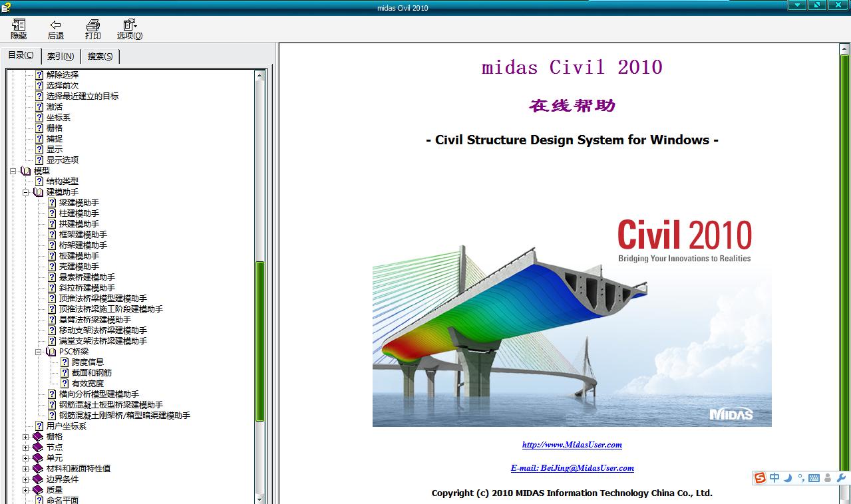This screenshot has height=504, width=851.
Task: Click the 隐藏 (Hide) toolbar button
Action: coord(19,29)
